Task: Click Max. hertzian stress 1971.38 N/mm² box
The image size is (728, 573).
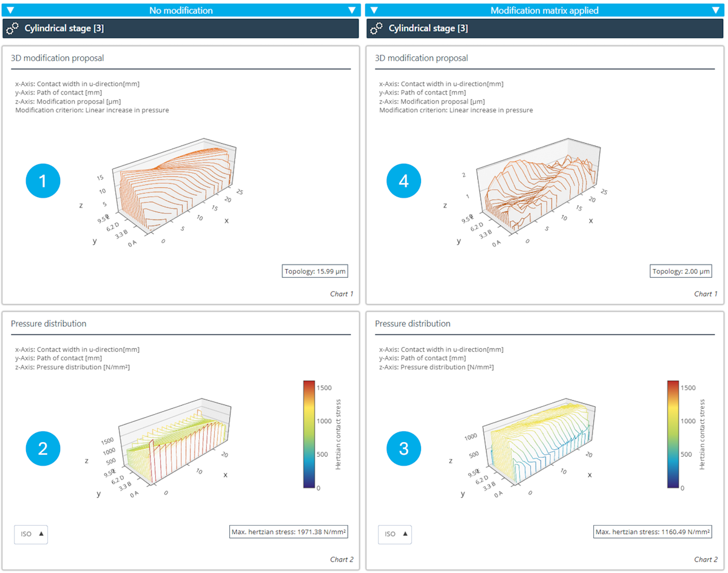Action: 289,532
